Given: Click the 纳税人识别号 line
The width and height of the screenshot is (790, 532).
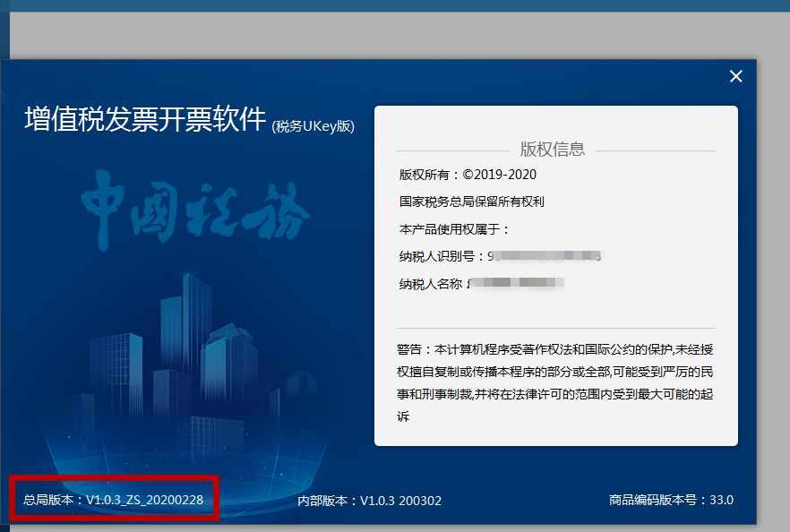Looking at the screenshot, I should pyautogui.click(x=500, y=256).
